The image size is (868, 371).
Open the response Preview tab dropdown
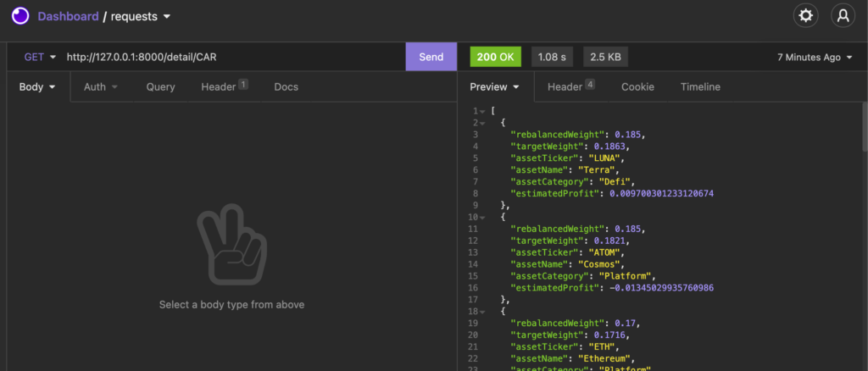point(495,86)
